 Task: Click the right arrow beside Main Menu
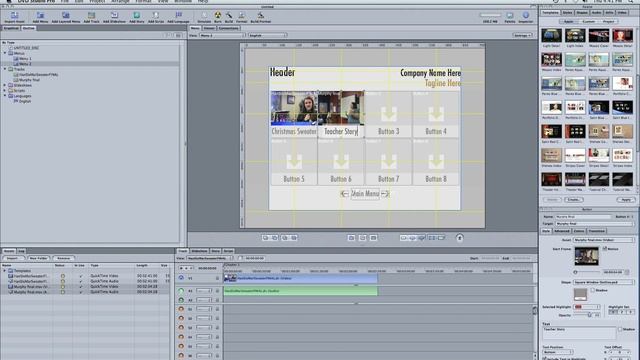pos(385,194)
